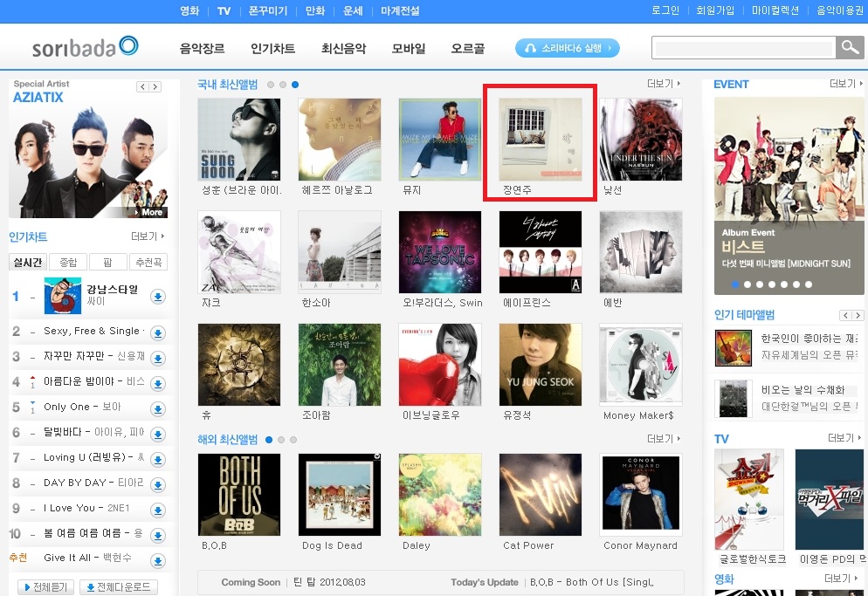Expand 더보기 for 인기차트 sidebar
The image size is (868, 596).
coord(148,236)
